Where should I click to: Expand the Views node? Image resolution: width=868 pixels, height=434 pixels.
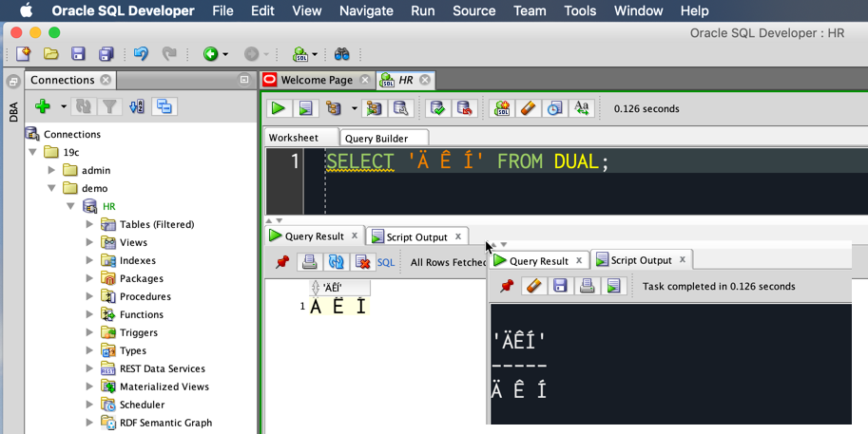click(89, 242)
